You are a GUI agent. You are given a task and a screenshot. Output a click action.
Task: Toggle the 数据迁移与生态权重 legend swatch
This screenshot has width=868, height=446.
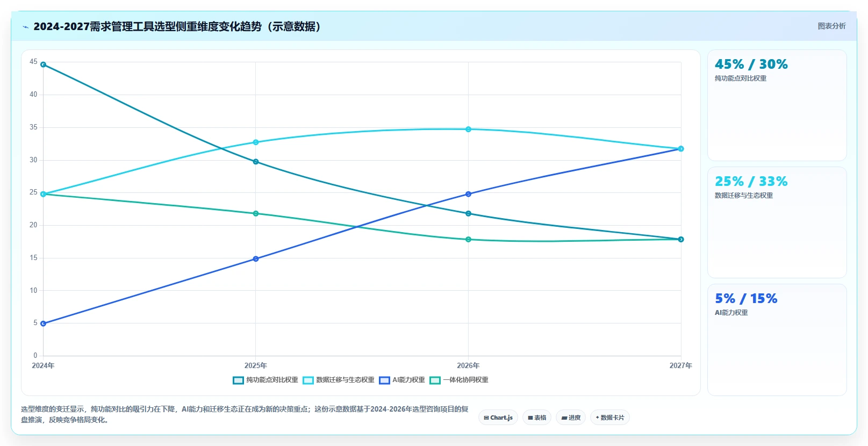point(308,380)
